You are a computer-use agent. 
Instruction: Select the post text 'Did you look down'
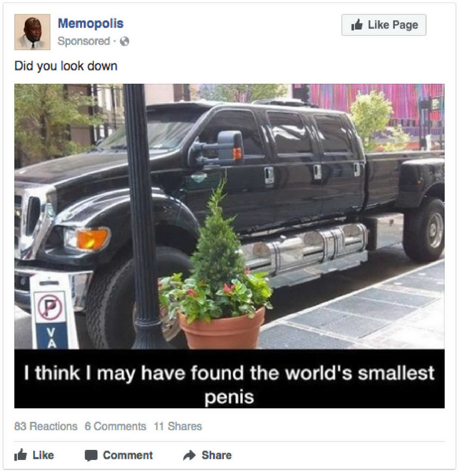[66, 66]
